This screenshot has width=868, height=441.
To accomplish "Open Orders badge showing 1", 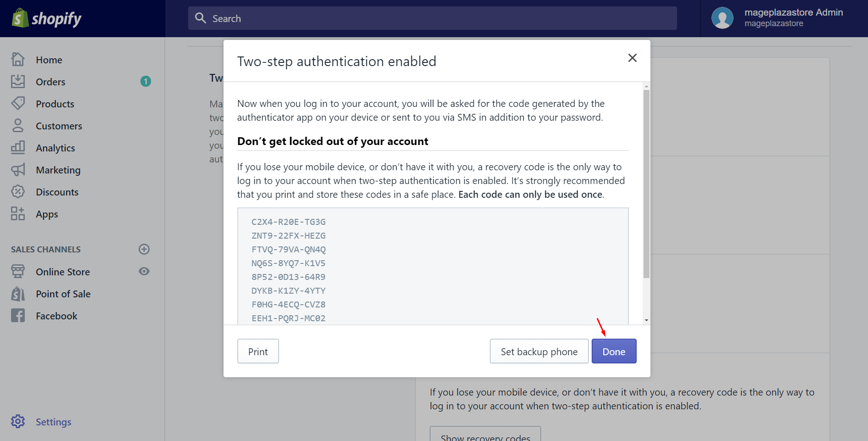I will [146, 81].
